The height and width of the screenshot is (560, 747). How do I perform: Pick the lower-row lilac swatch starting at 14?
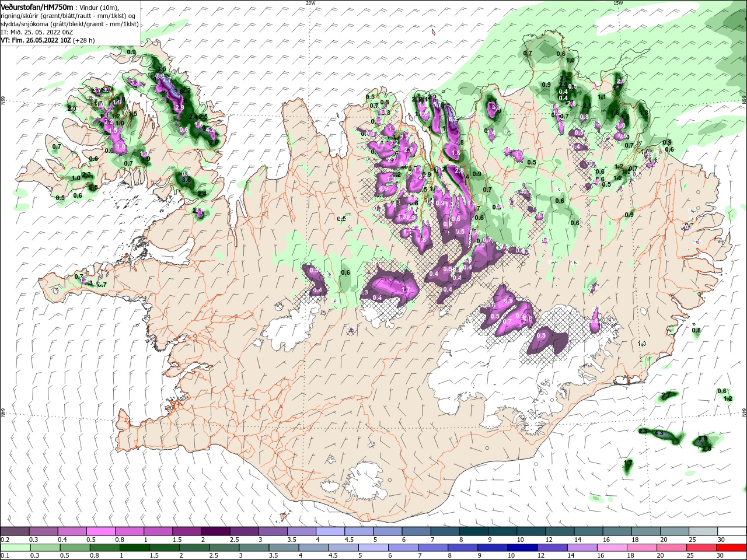coord(582,548)
